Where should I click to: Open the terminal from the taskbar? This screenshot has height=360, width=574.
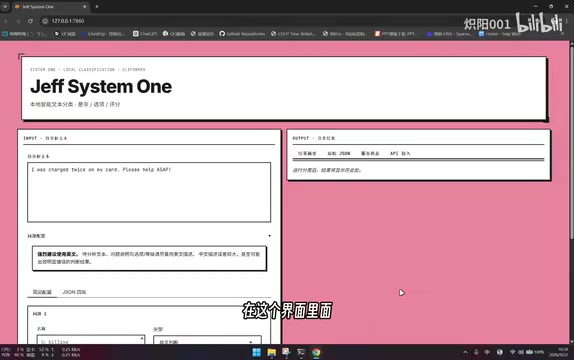pyautogui.click(x=301, y=352)
